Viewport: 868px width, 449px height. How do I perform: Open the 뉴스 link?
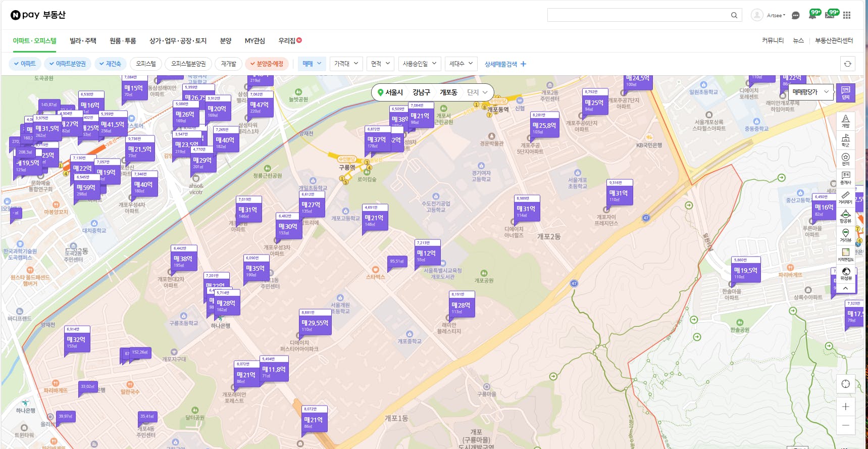tap(798, 40)
